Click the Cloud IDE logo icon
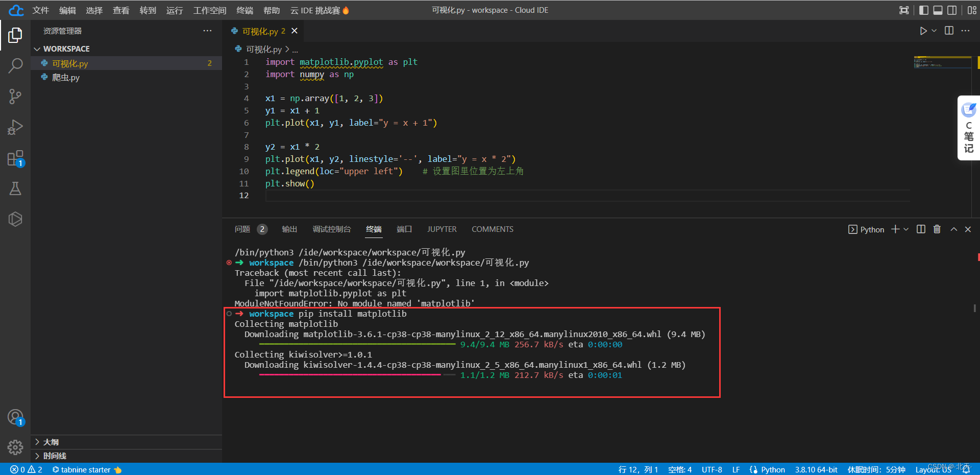Image resolution: width=980 pixels, height=475 pixels. [x=16, y=10]
